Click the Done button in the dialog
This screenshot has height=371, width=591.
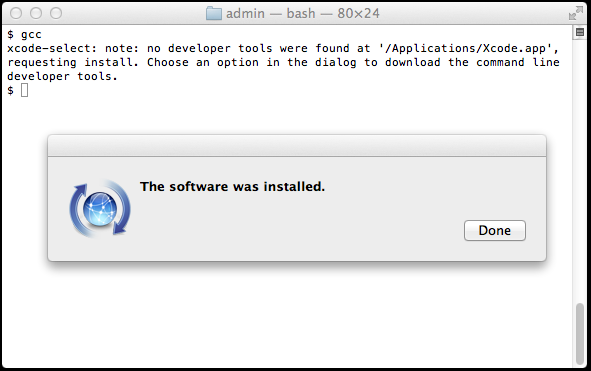click(x=495, y=230)
